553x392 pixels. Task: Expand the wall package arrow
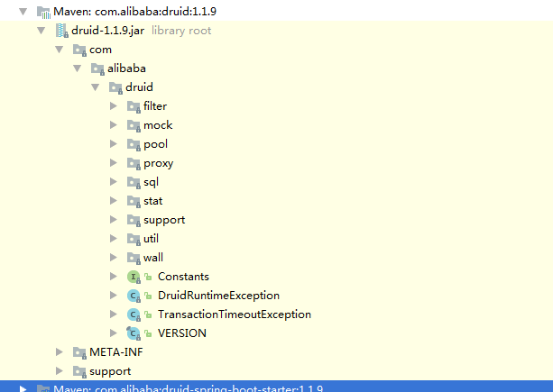pyautogui.click(x=113, y=258)
